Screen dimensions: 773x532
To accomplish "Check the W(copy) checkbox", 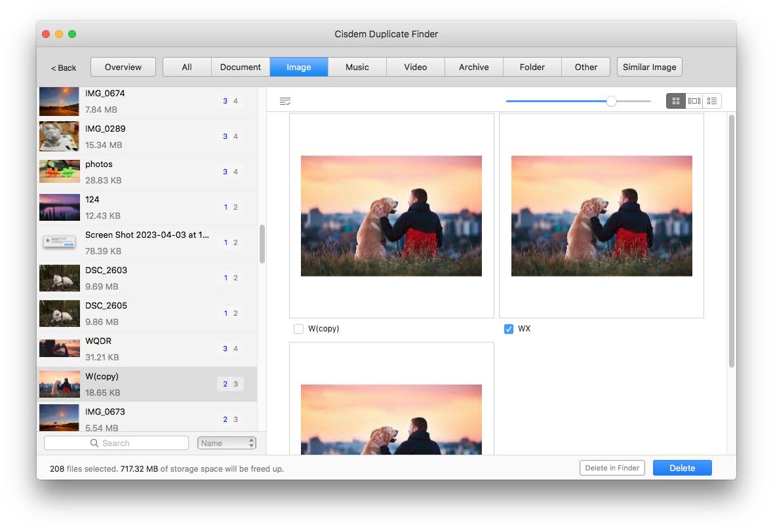I will pos(298,329).
